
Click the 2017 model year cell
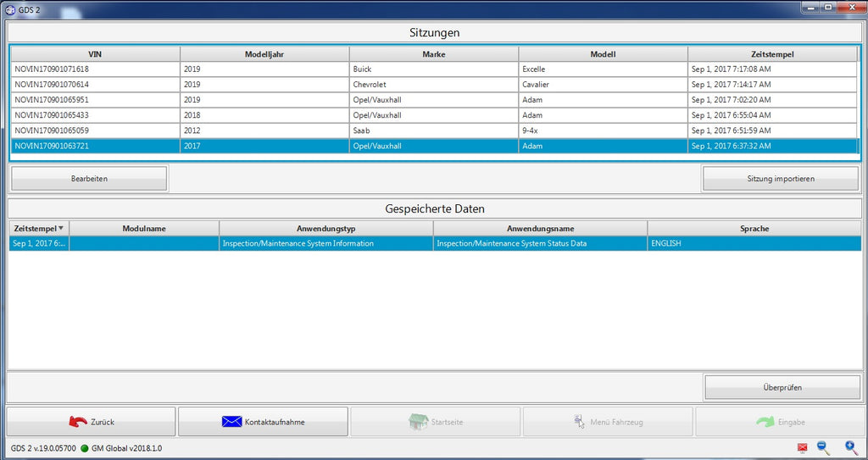[264, 147]
